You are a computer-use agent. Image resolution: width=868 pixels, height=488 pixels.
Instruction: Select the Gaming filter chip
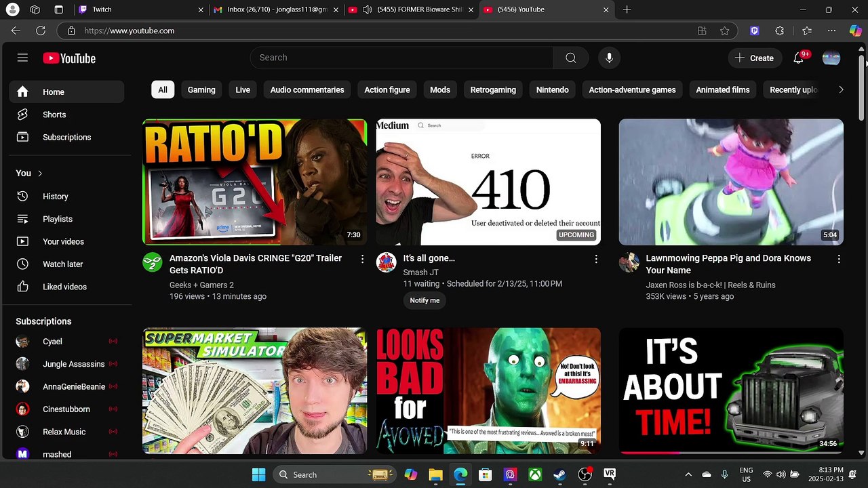pyautogui.click(x=201, y=89)
